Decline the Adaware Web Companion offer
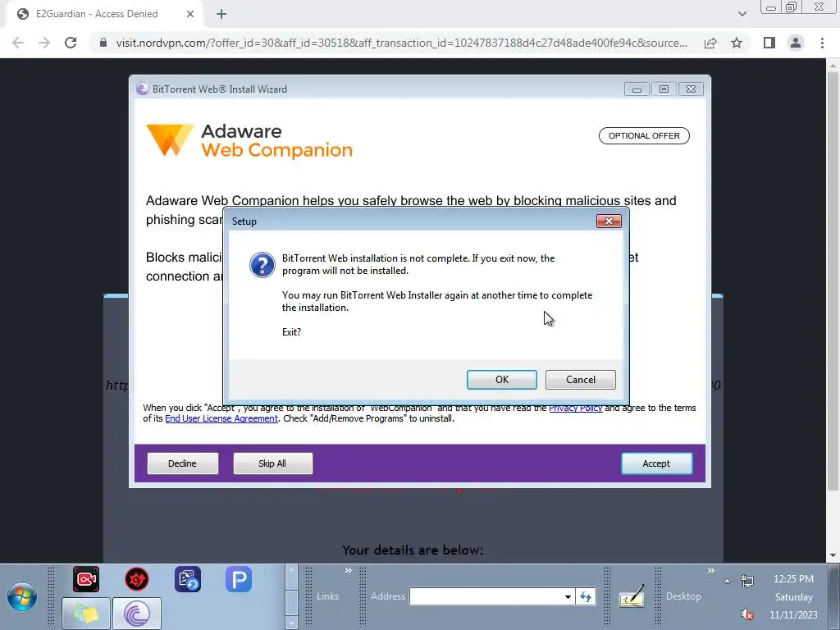 (x=183, y=463)
